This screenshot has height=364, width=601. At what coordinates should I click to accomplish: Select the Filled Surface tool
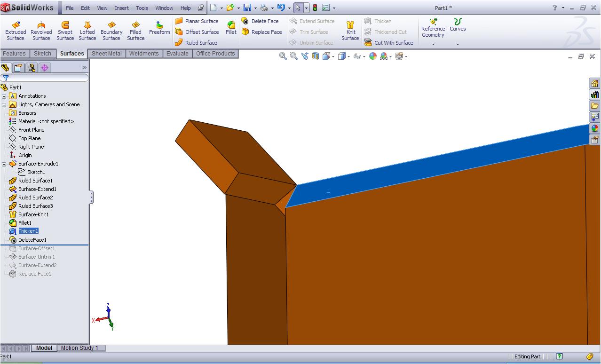(135, 31)
